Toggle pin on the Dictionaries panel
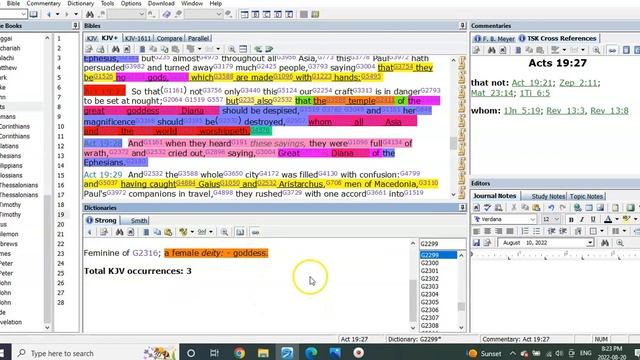This screenshot has width=640, height=360. 462,207
